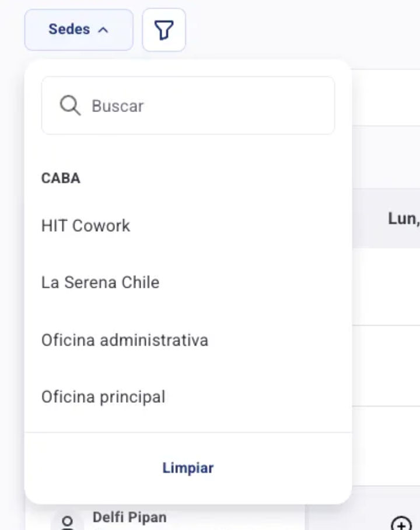This screenshot has width=420, height=530.
Task: Select HIT Cowork from the list
Action: (x=86, y=226)
